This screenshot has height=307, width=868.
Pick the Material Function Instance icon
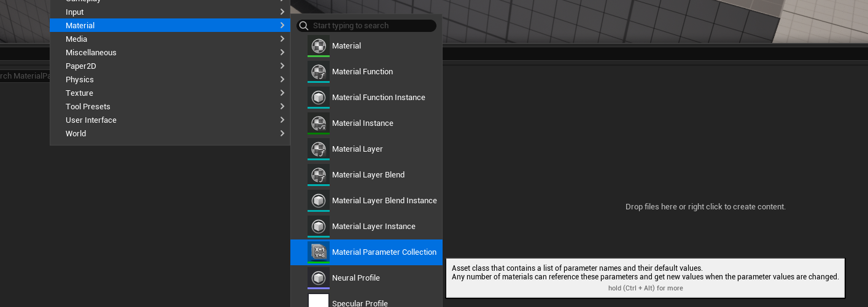click(319, 98)
